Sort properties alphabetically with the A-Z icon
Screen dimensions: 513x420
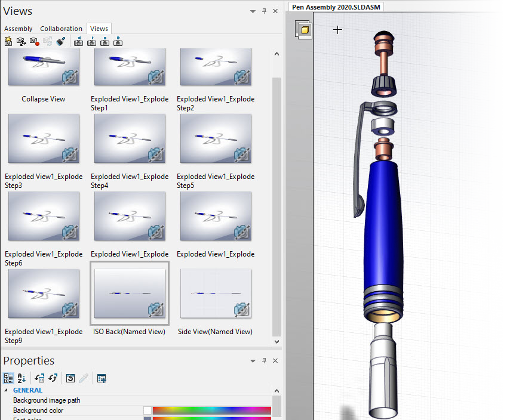[21, 378]
